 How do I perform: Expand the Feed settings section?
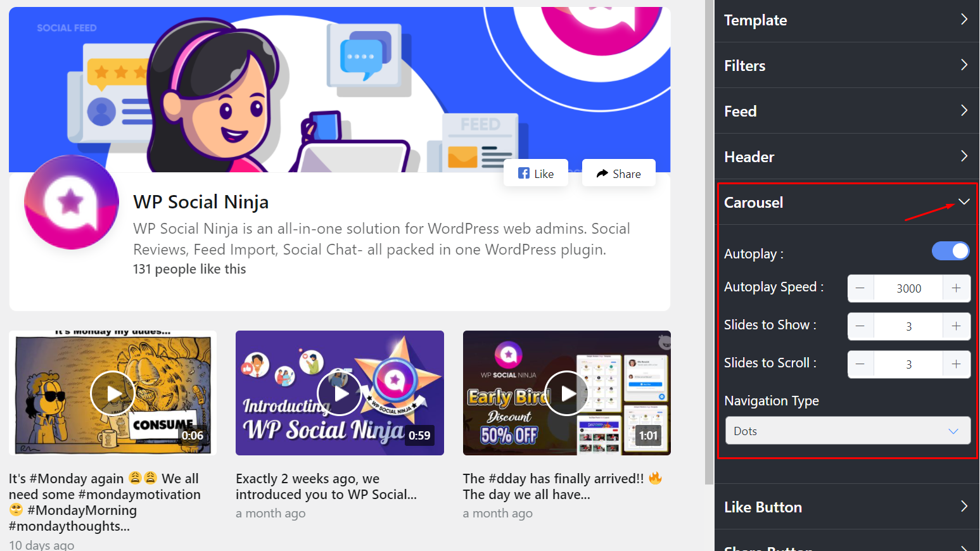[x=846, y=111]
